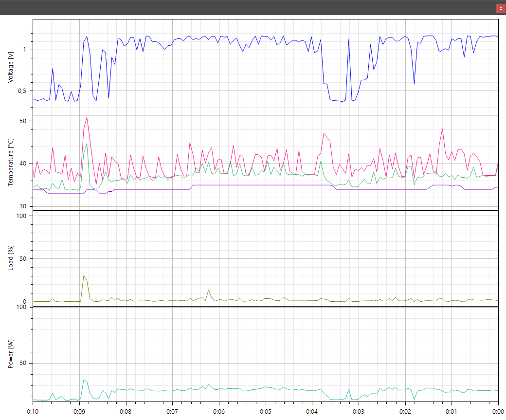This screenshot has width=506, height=420.
Task: Click the 0:07 time axis label
Action: click(x=172, y=412)
